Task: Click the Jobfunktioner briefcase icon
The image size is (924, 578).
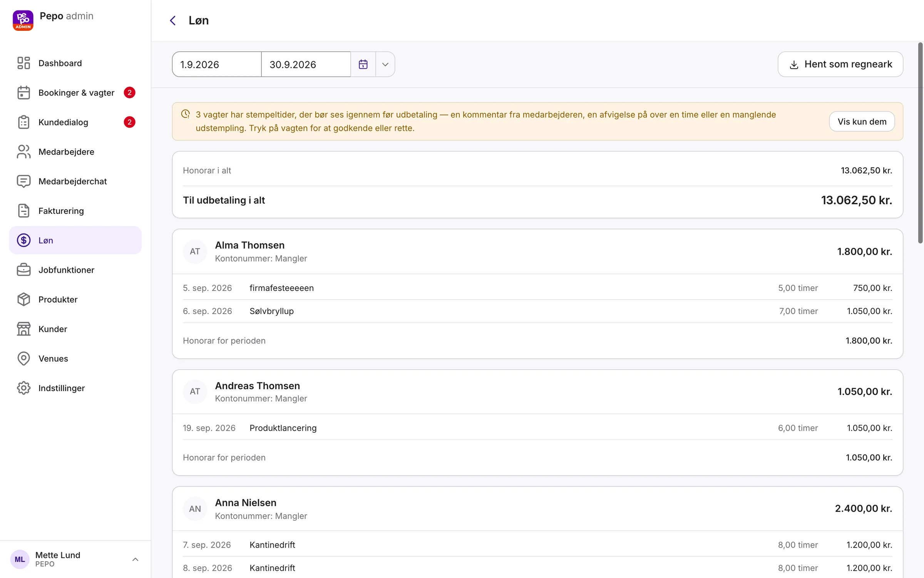Action: [x=23, y=270]
